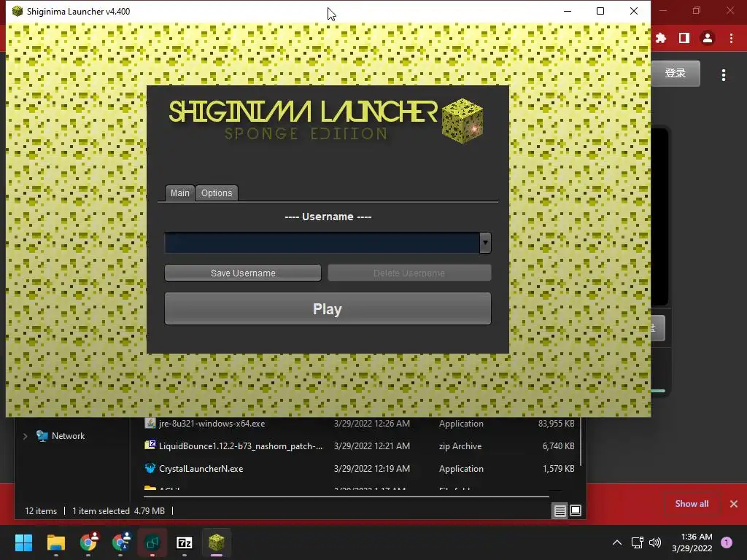
Task: Minimize the Shiginima Launcher window
Action: 568,11
